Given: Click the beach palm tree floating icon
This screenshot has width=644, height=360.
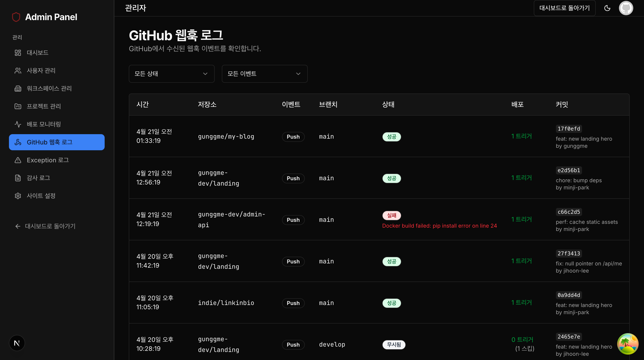Looking at the screenshot, I should (x=628, y=344).
